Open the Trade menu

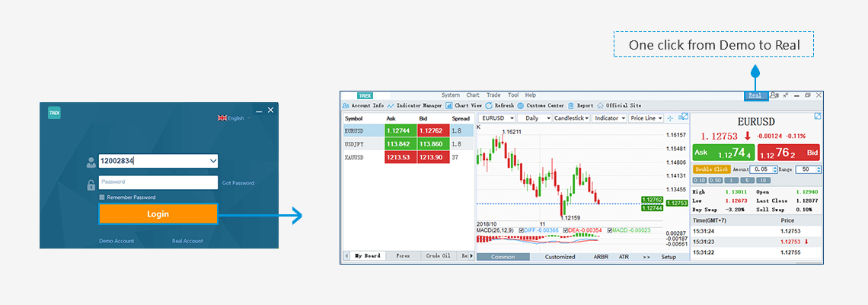pyautogui.click(x=494, y=95)
